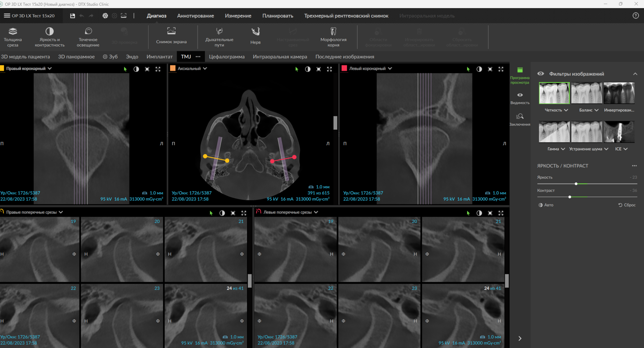Toggle the eye icon beside Фильтры изображений

click(x=541, y=74)
